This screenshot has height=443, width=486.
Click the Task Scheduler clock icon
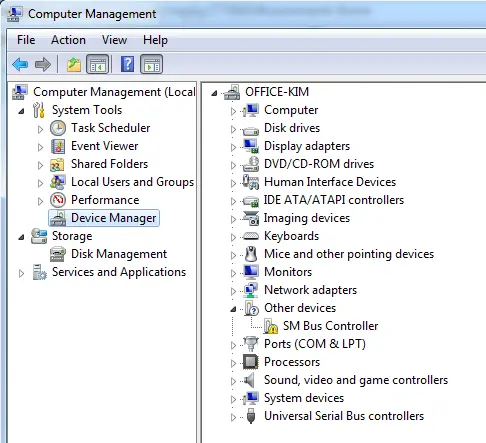point(58,128)
